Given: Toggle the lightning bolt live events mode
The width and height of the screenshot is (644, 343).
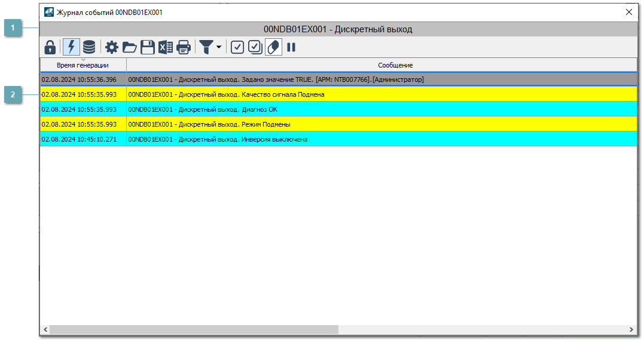Looking at the screenshot, I should tap(71, 47).
